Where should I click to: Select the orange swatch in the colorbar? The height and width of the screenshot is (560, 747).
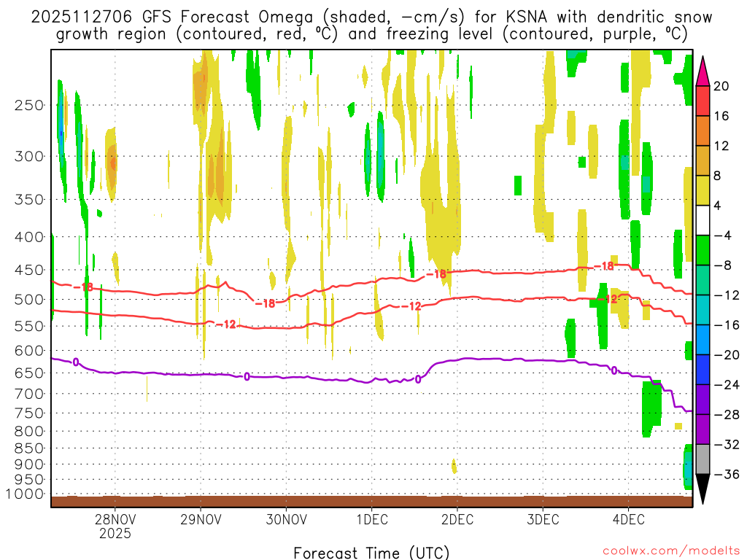[703, 131]
